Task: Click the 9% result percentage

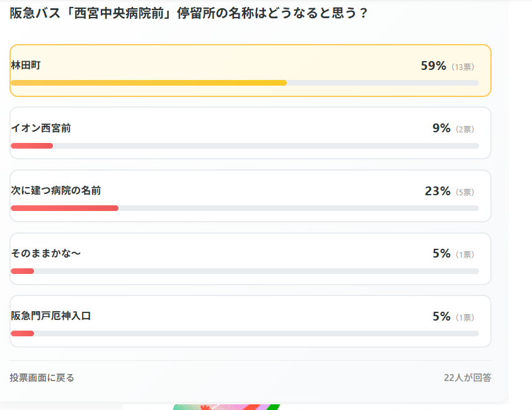Action: (441, 128)
